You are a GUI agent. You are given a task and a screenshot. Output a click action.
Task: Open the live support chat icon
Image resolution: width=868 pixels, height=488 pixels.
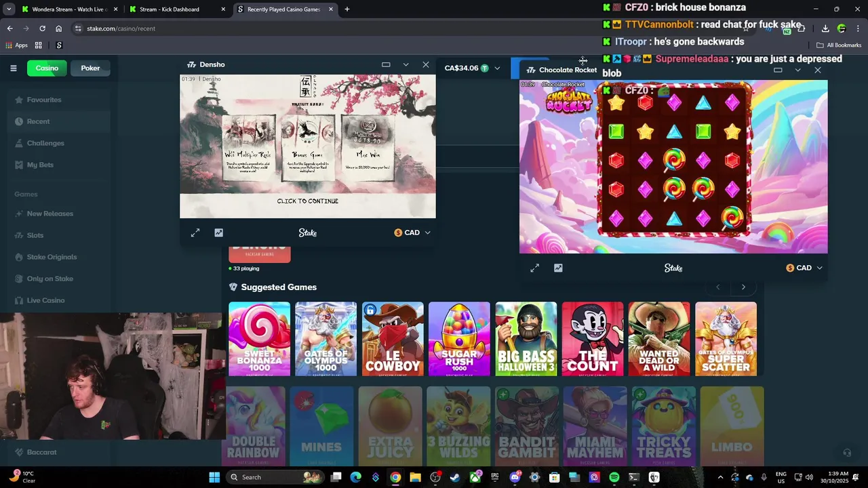click(846, 452)
